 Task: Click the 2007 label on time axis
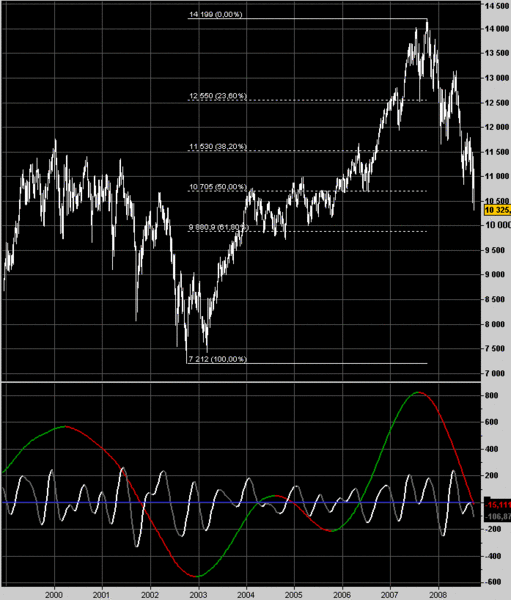(x=390, y=595)
